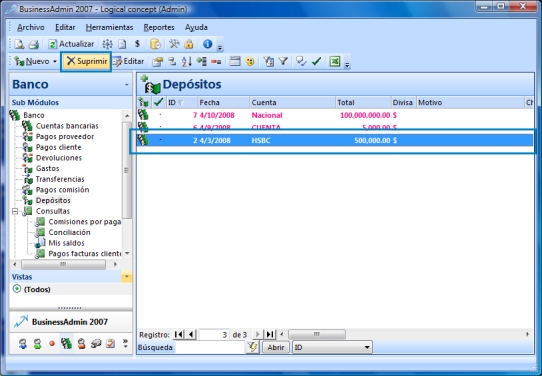The image size is (542, 376).
Task: Open the Archivo menu
Action: [x=31, y=27]
